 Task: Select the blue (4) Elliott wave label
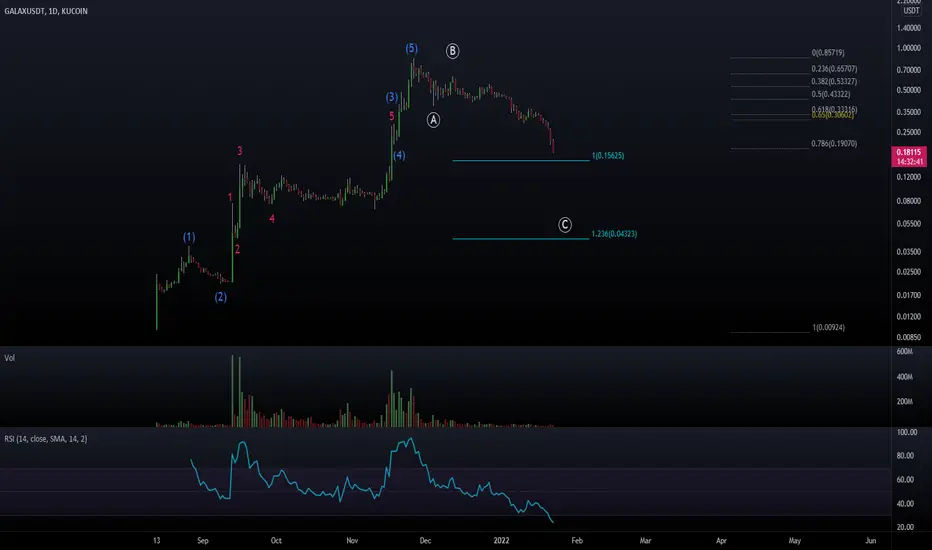click(x=399, y=155)
